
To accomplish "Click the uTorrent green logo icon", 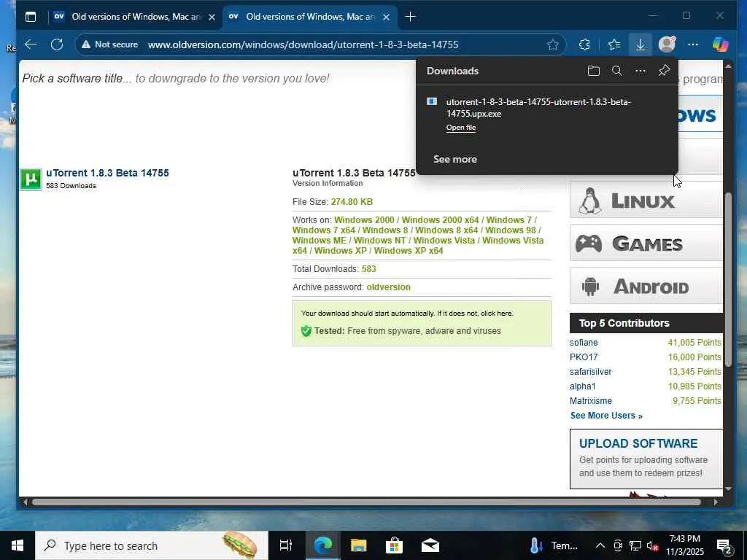I will (x=31, y=179).
